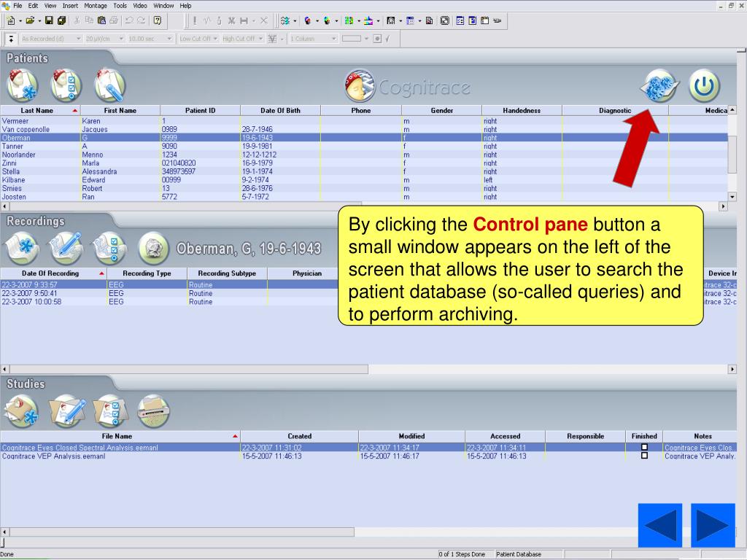Open the Insert menu

tap(70, 6)
